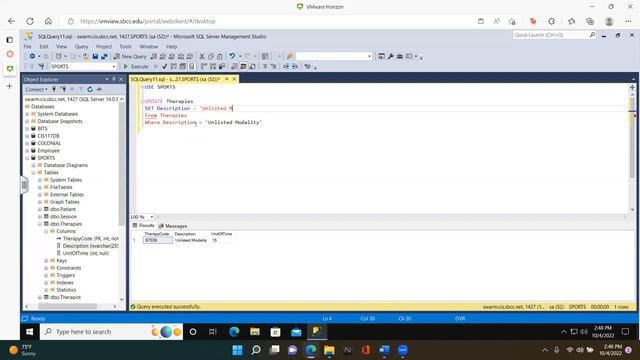
Task: Open the Connect dropdown in Object Explorer
Action: tap(36, 89)
